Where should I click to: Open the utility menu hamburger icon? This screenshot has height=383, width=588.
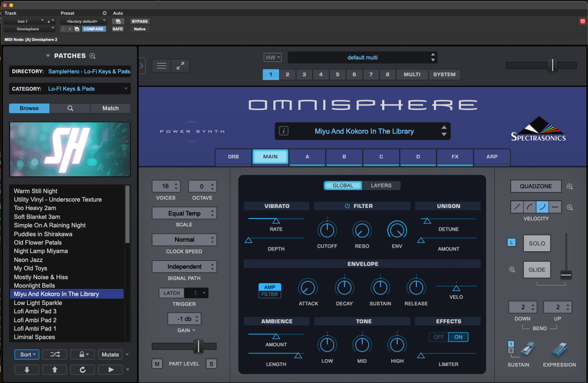click(x=161, y=66)
